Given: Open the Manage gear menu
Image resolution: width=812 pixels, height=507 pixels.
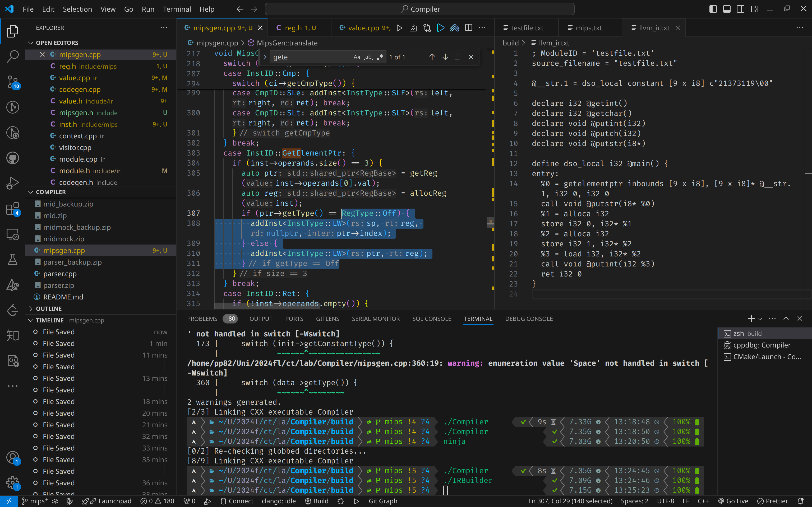Looking at the screenshot, I should coord(12,483).
